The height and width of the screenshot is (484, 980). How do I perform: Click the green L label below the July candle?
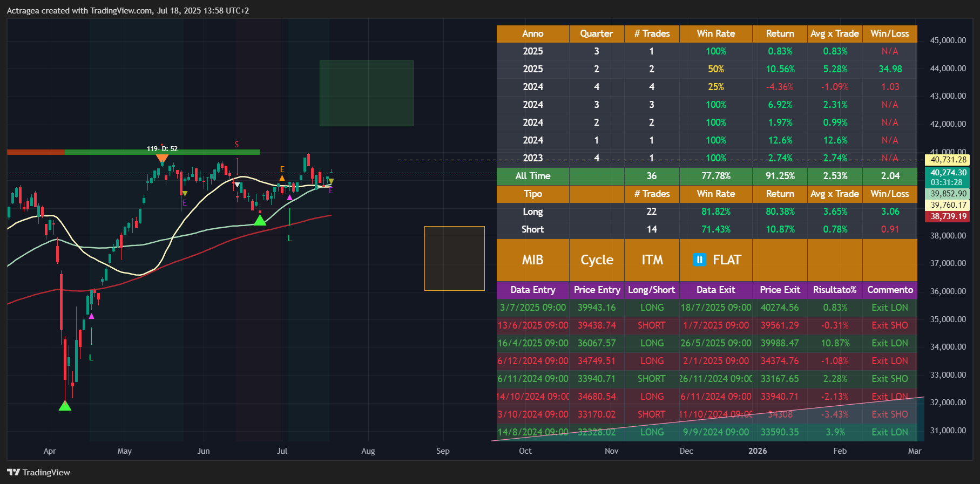coord(290,238)
